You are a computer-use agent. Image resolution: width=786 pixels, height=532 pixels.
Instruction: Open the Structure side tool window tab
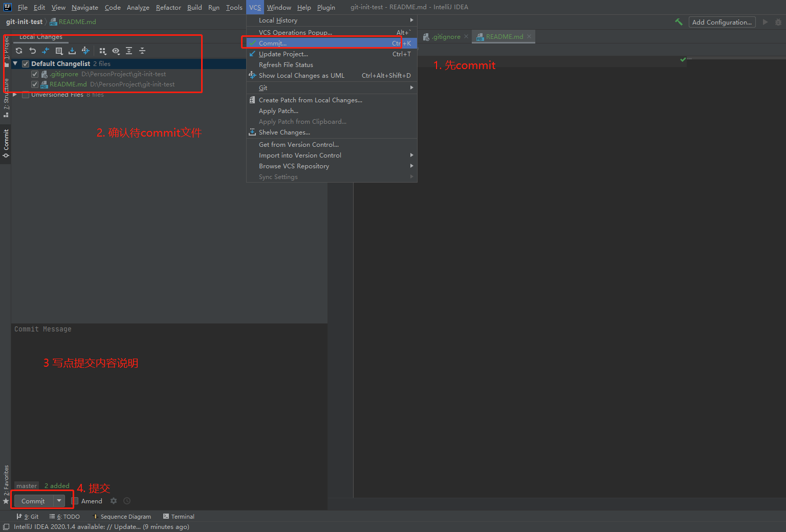point(6,98)
